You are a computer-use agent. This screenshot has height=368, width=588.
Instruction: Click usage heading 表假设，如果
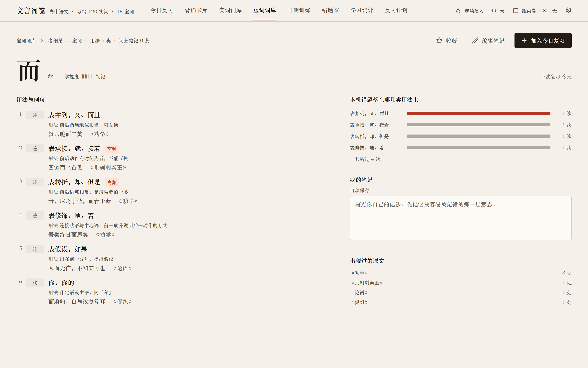(x=68, y=249)
